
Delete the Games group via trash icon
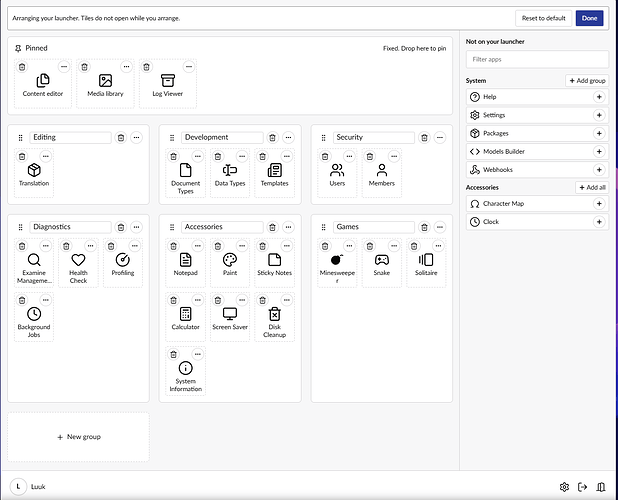[x=424, y=227]
